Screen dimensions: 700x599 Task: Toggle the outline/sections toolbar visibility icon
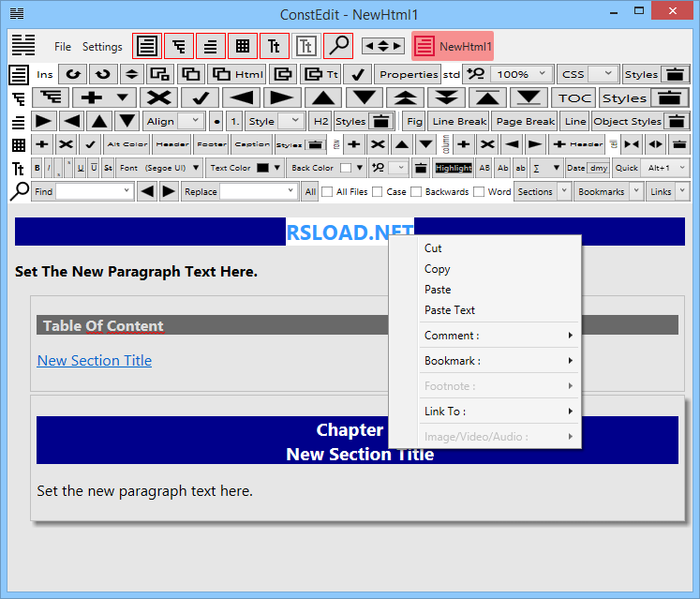tap(179, 46)
